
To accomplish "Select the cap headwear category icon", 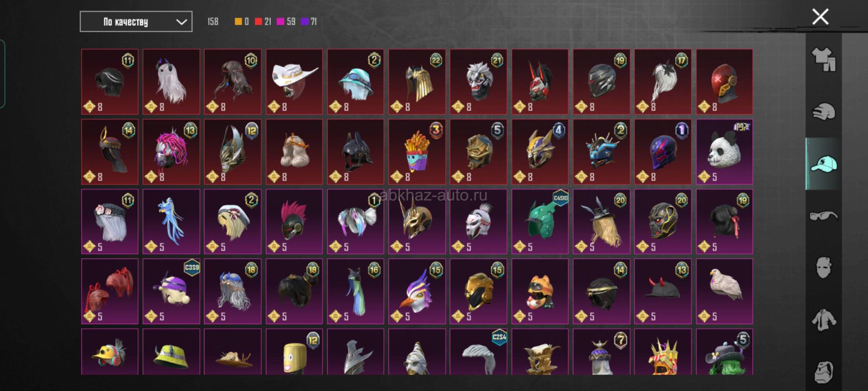I will (x=824, y=164).
